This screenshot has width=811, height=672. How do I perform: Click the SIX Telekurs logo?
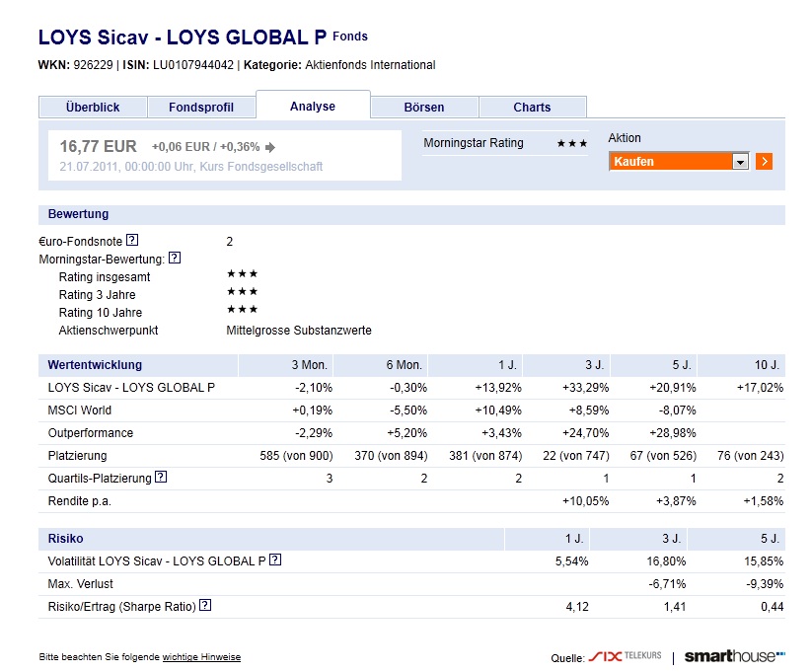click(x=625, y=656)
